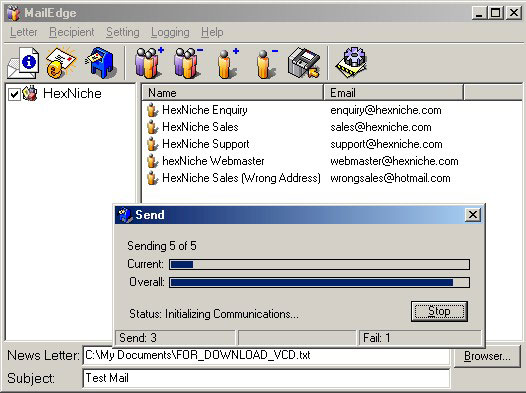Click sales@hexniche.com email cell
The image size is (526, 393).
pyautogui.click(x=381, y=127)
